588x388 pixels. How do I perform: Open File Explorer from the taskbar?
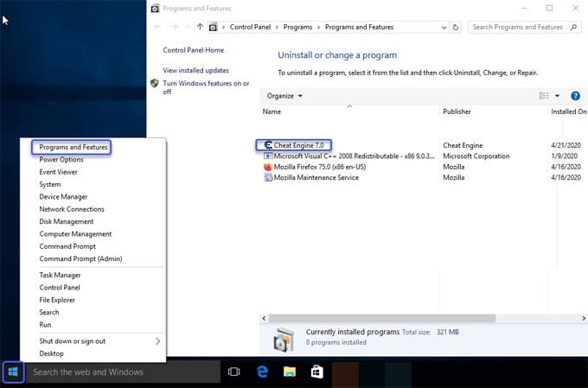tap(290, 372)
